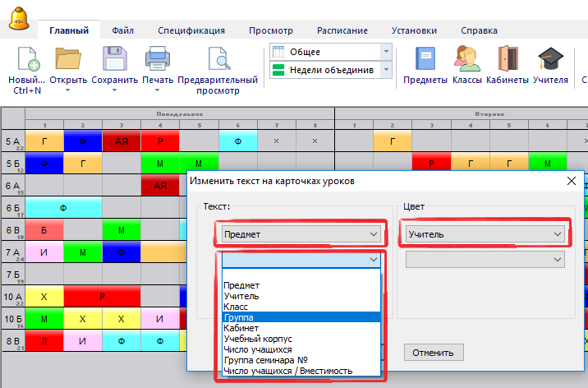Open the Спецификация tab
The height and width of the screenshot is (388, 588).
(x=191, y=30)
